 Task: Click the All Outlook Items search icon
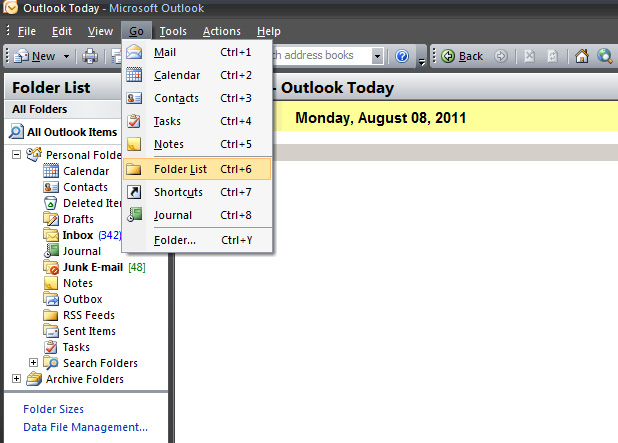point(16,131)
